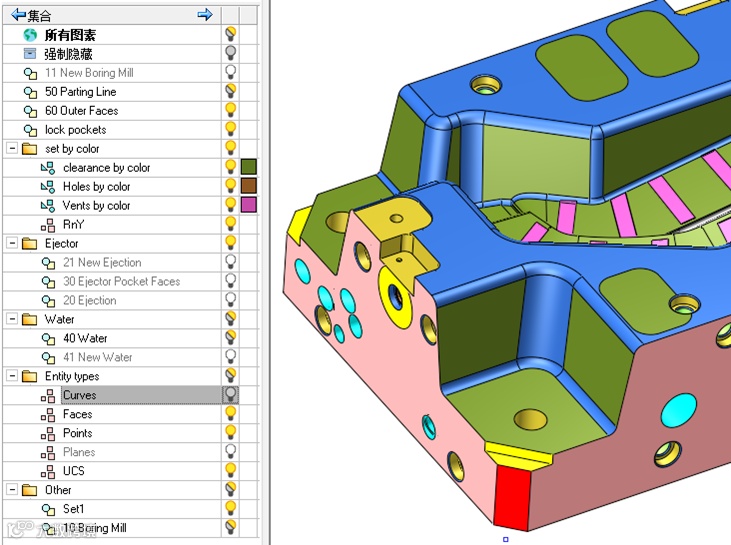Hide the Faces entity type

[230, 414]
